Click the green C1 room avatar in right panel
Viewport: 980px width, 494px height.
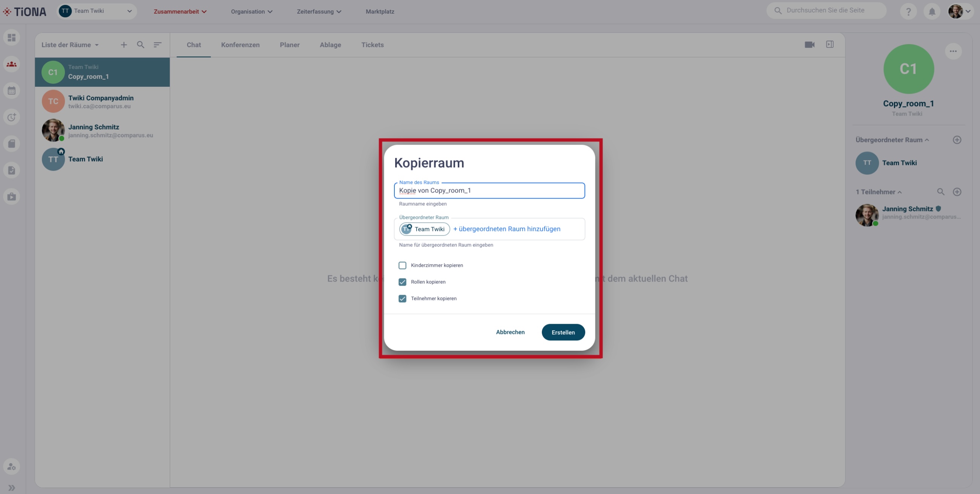pyautogui.click(x=908, y=69)
